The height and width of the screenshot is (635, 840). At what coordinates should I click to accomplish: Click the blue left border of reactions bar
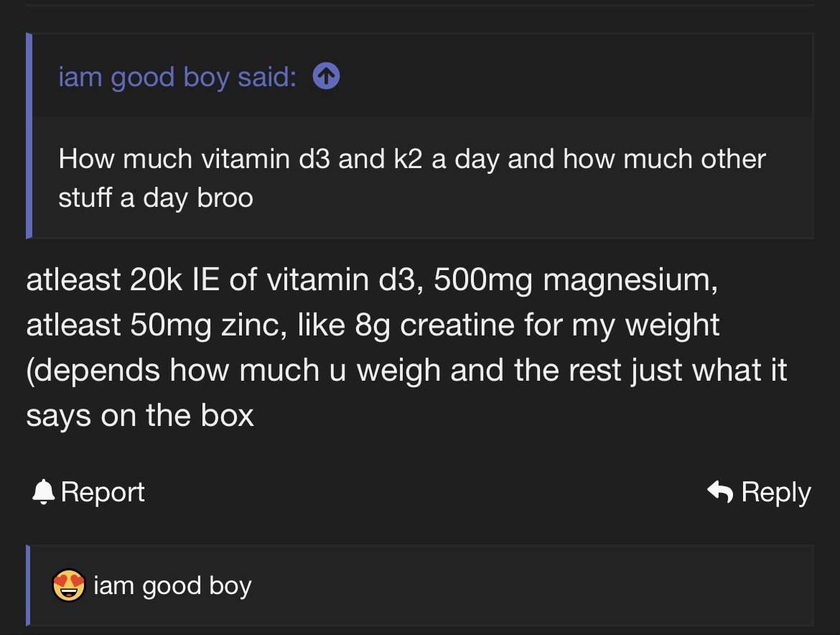(x=29, y=585)
